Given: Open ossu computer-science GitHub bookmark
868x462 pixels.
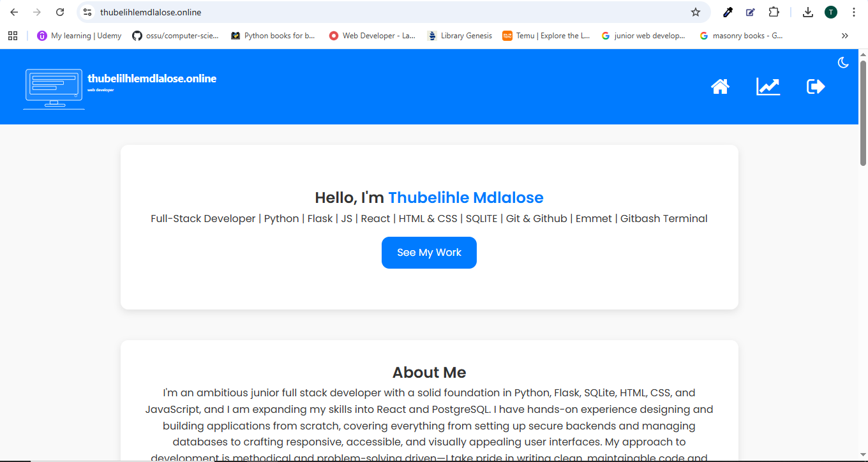Looking at the screenshot, I should pos(176,36).
